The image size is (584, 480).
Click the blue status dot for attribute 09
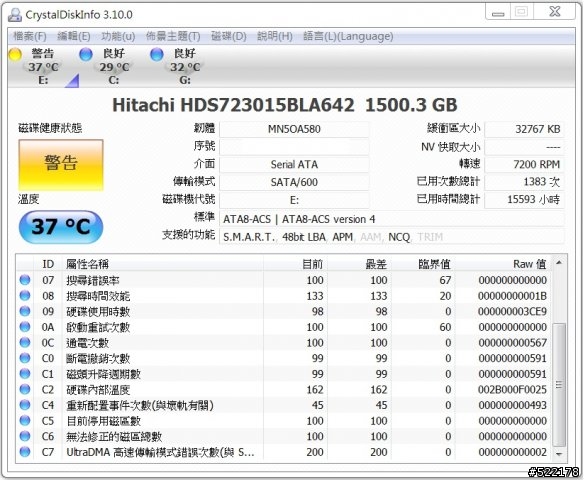tap(25, 311)
